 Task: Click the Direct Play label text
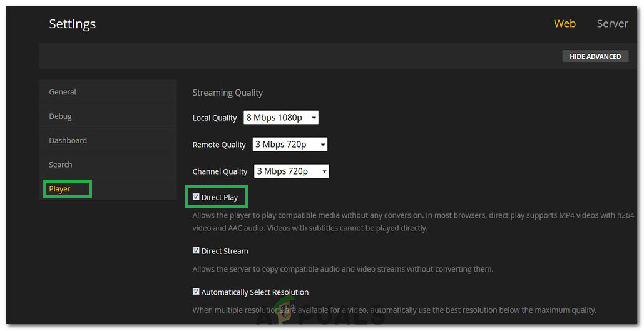point(220,198)
